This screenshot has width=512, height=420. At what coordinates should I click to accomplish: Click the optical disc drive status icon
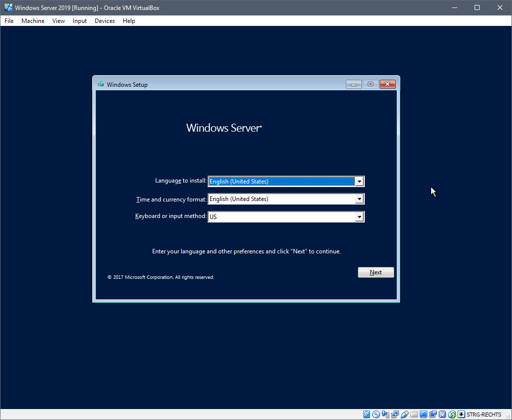tap(376, 415)
